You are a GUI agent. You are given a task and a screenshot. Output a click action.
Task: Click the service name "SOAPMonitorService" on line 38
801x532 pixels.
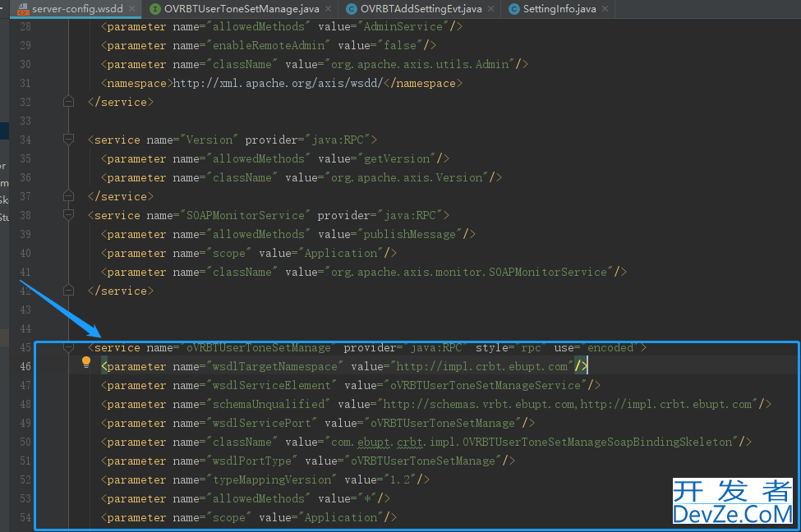pyautogui.click(x=245, y=215)
